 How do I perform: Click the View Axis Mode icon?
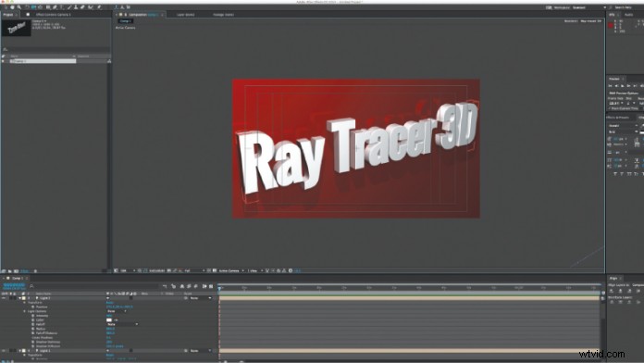[x=128, y=7]
